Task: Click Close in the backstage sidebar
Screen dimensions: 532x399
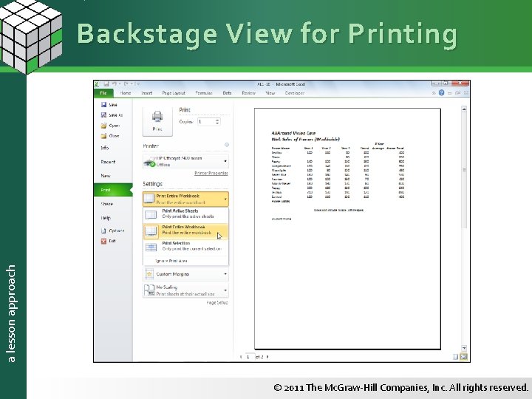Action: 110,136
